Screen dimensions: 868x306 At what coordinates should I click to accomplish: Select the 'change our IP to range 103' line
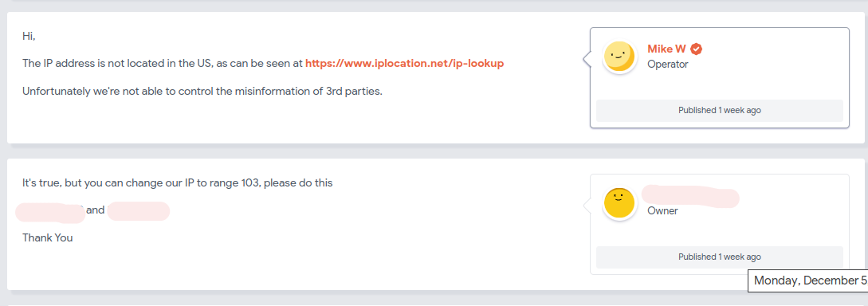177,182
